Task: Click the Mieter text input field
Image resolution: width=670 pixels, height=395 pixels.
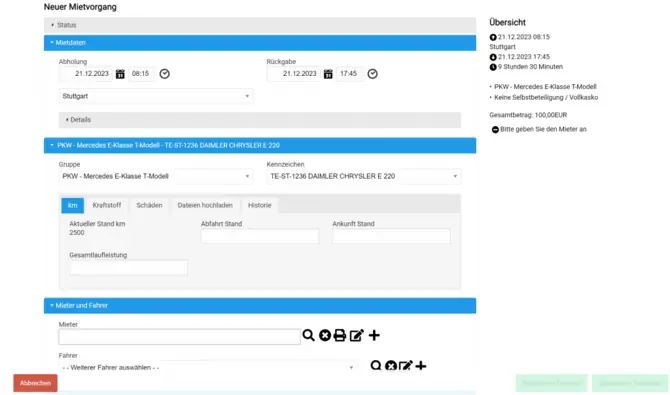Action: pos(179,337)
